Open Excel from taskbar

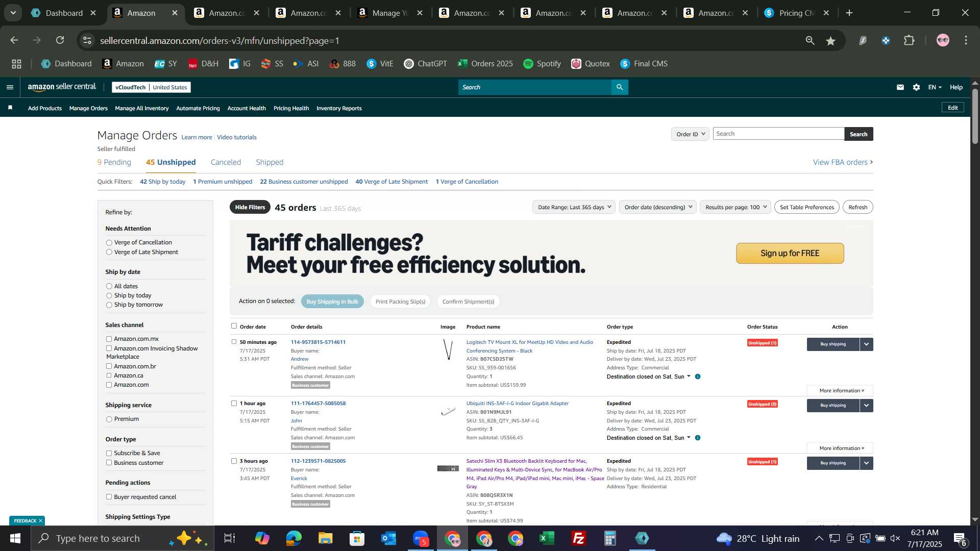pyautogui.click(x=547, y=538)
